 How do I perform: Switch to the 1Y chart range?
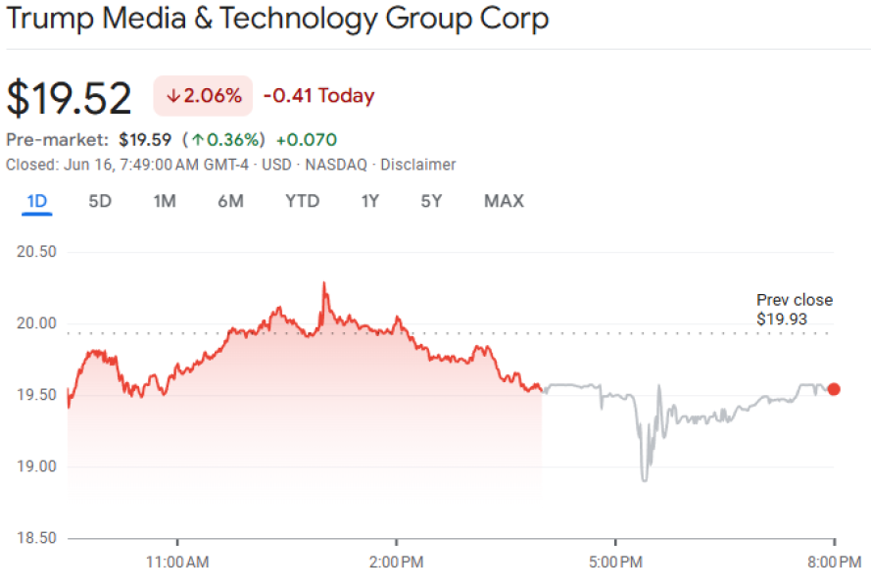369,202
